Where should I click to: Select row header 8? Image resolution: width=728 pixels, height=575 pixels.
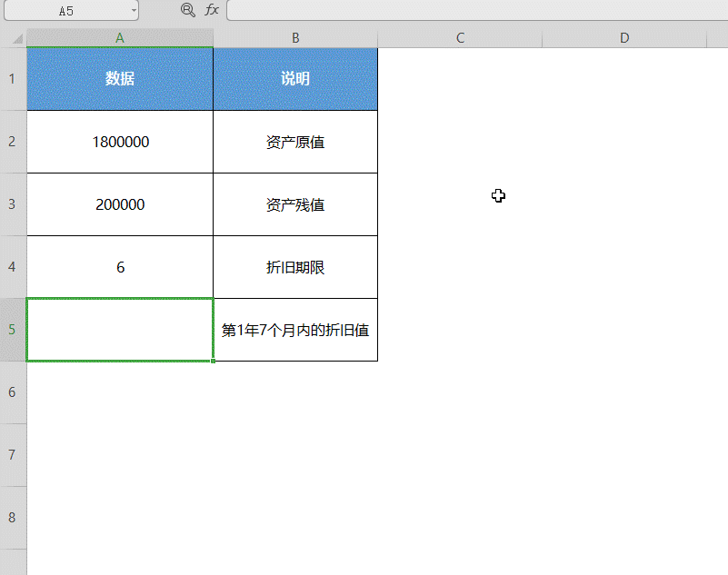12,518
